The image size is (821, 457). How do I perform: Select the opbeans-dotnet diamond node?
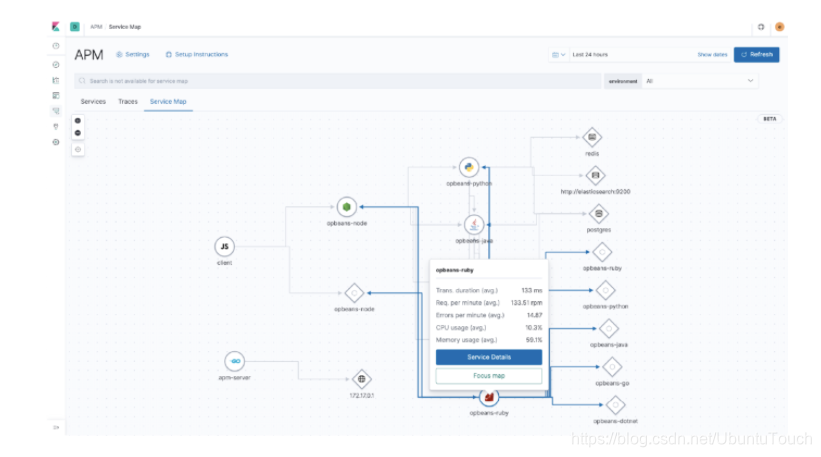point(615,405)
